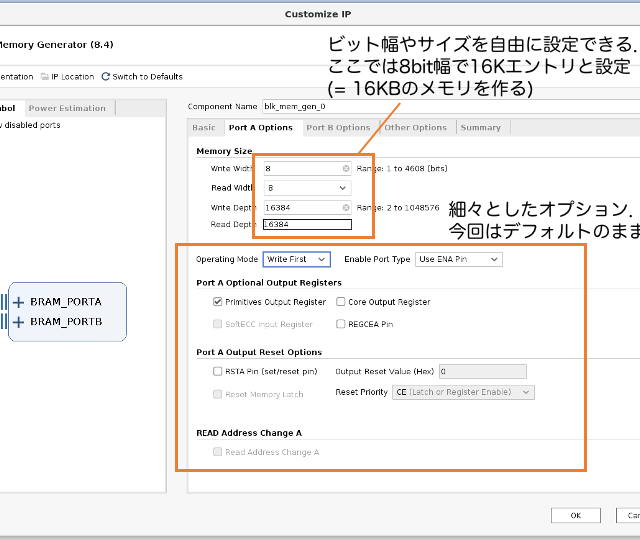
Task: Clear the Write Width field
Action: [346, 169]
